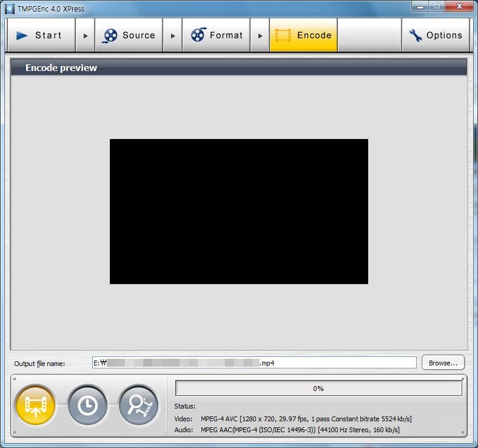Go to the Format stage tab
478x448 pixels.
pyautogui.click(x=216, y=35)
